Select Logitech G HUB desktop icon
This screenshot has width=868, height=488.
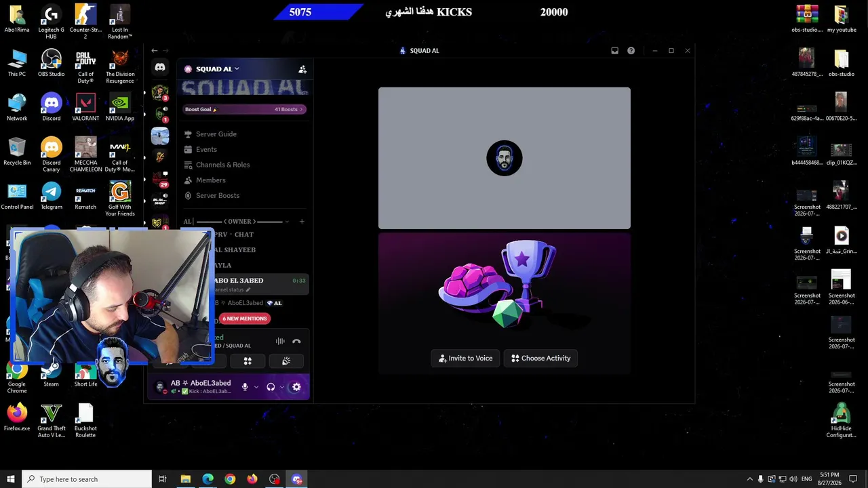[x=51, y=22]
